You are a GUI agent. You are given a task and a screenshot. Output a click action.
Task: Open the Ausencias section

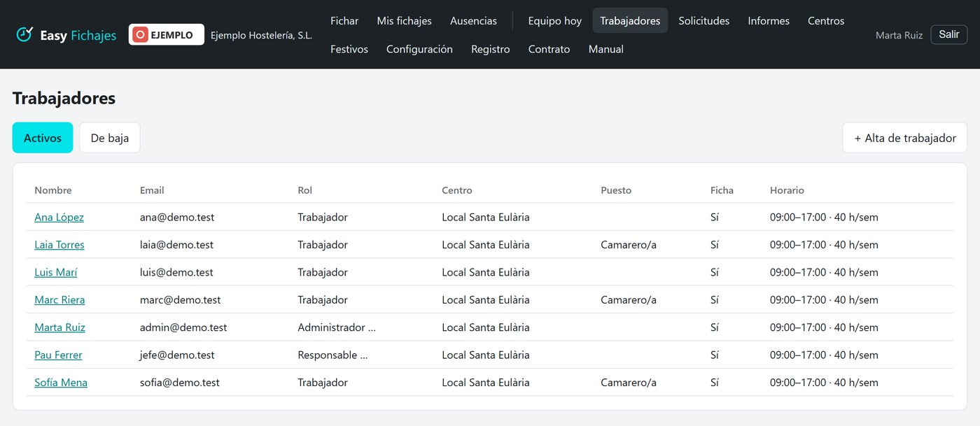tap(473, 21)
